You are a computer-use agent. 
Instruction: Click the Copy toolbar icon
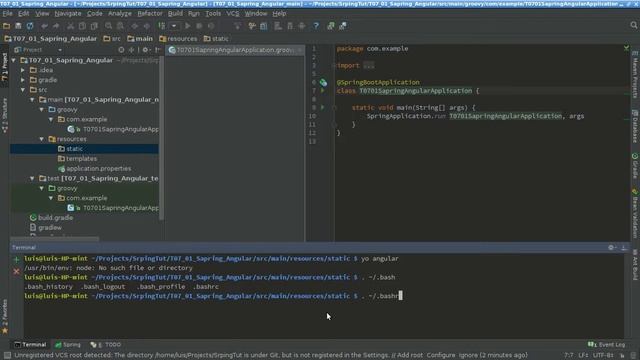point(82,26)
